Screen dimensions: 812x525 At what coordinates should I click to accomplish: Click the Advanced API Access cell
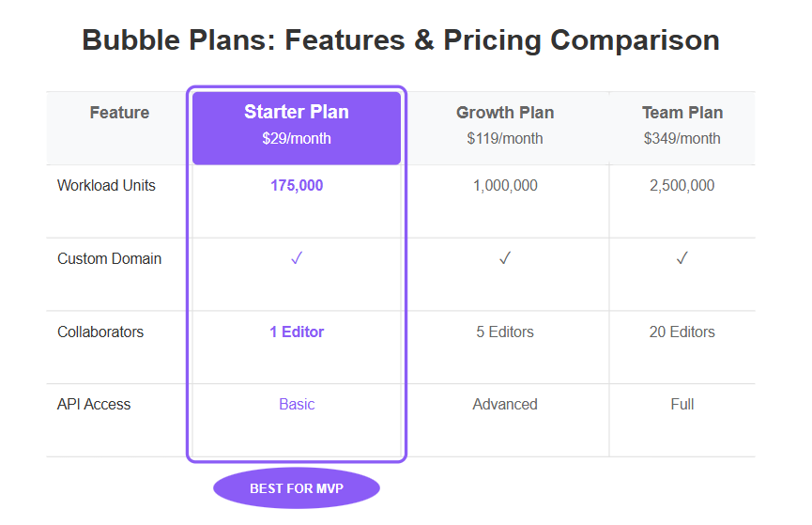[x=505, y=405]
